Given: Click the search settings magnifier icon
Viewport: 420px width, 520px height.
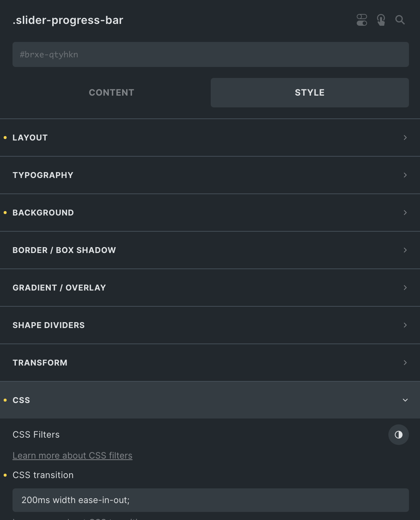Looking at the screenshot, I should click(x=400, y=20).
